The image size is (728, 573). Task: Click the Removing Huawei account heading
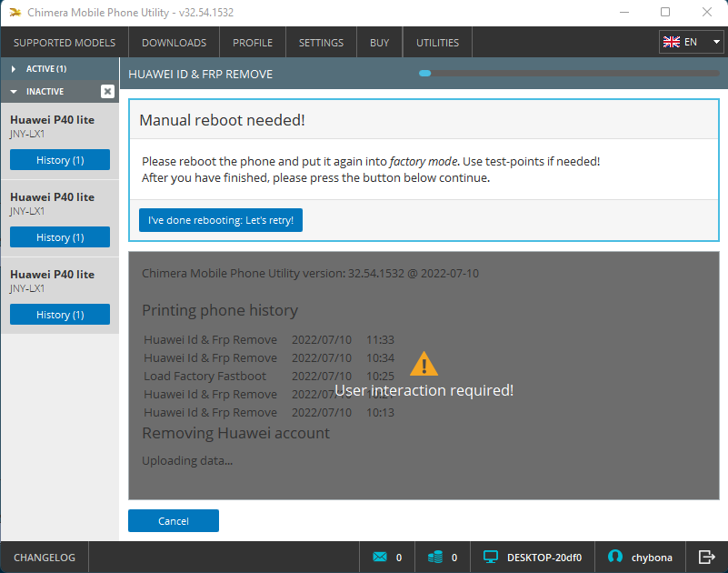(236, 433)
